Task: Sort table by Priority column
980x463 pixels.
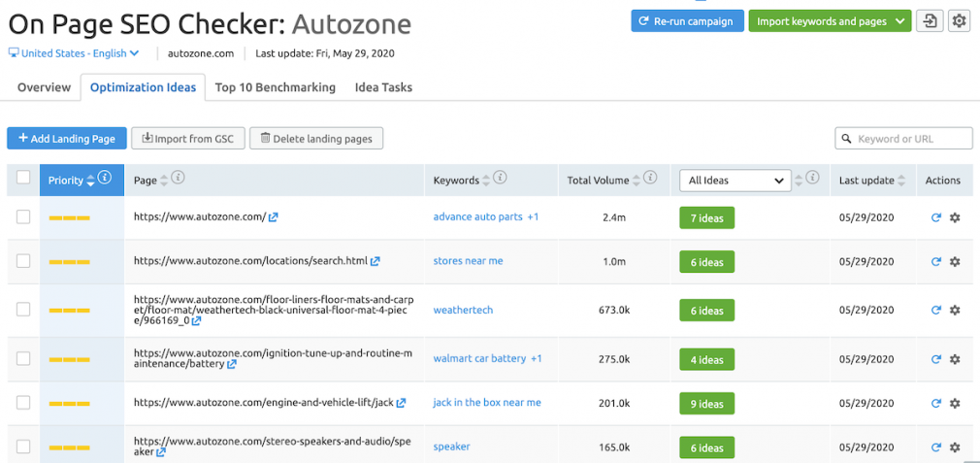Action: click(90, 181)
